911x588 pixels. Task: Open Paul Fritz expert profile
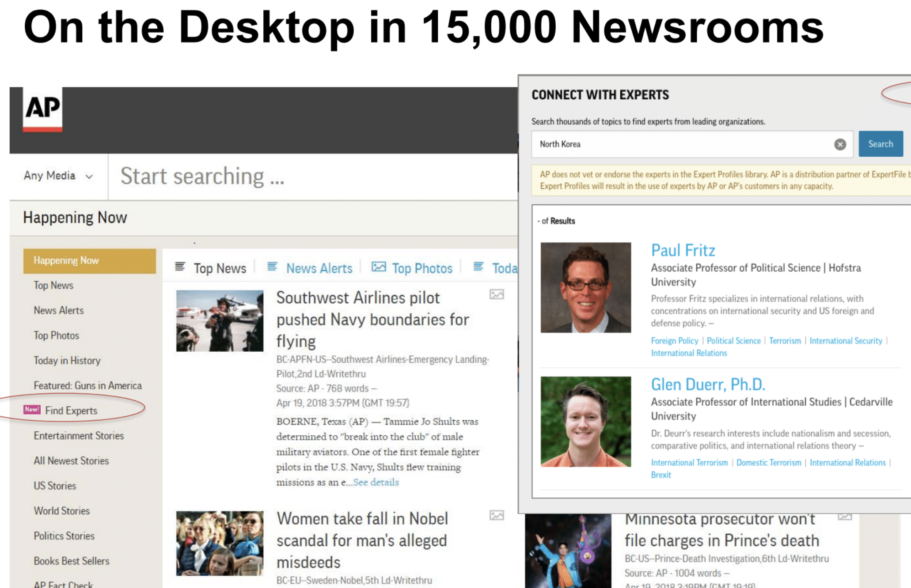click(x=683, y=250)
